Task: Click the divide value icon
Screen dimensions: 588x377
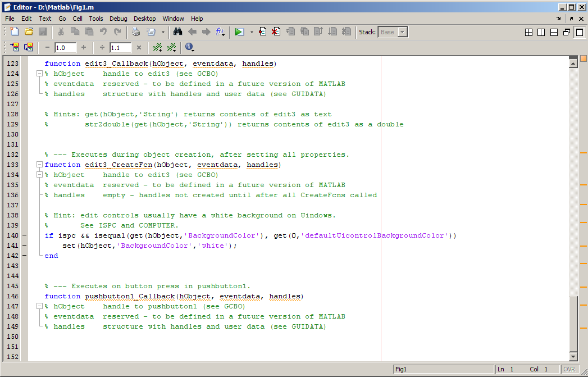Action: tap(102, 47)
